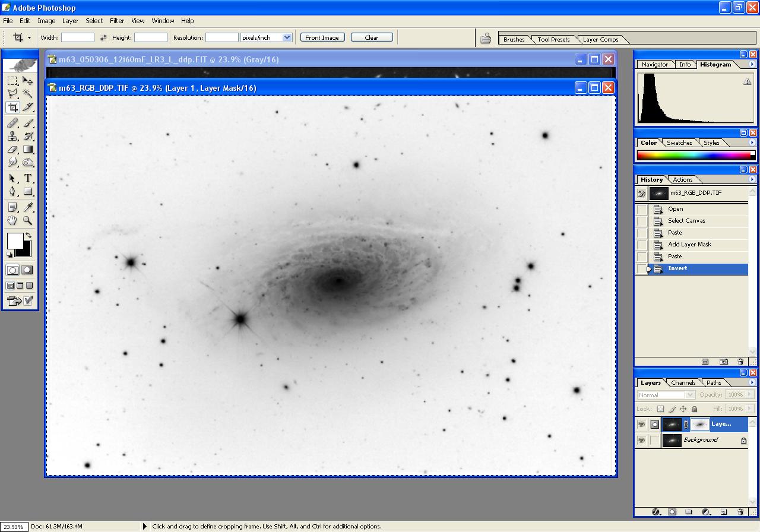Open the Filter menu
This screenshot has height=532, width=760.
pos(117,21)
